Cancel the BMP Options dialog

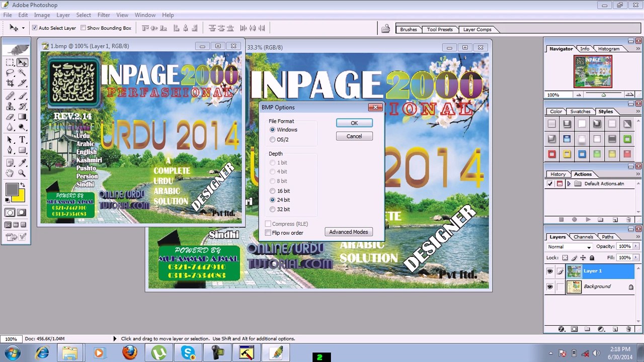(354, 136)
